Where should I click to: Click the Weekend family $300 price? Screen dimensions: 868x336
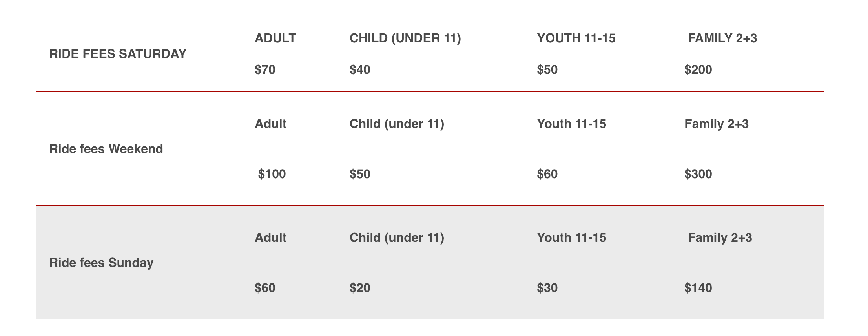pyautogui.click(x=698, y=174)
